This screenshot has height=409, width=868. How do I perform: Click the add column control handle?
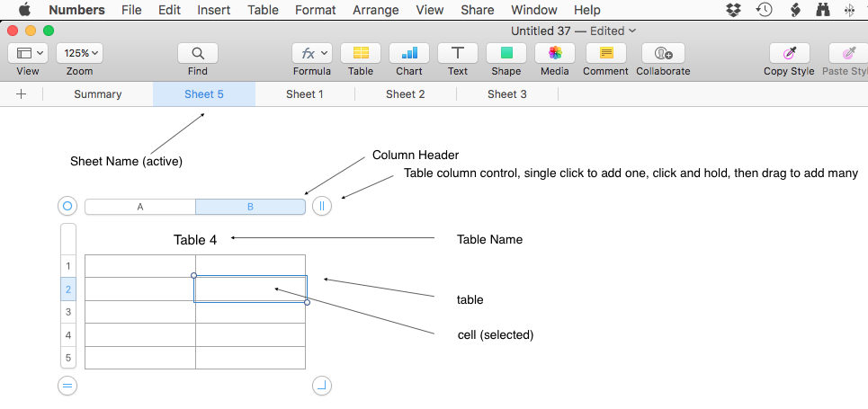[x=322, y=207]
